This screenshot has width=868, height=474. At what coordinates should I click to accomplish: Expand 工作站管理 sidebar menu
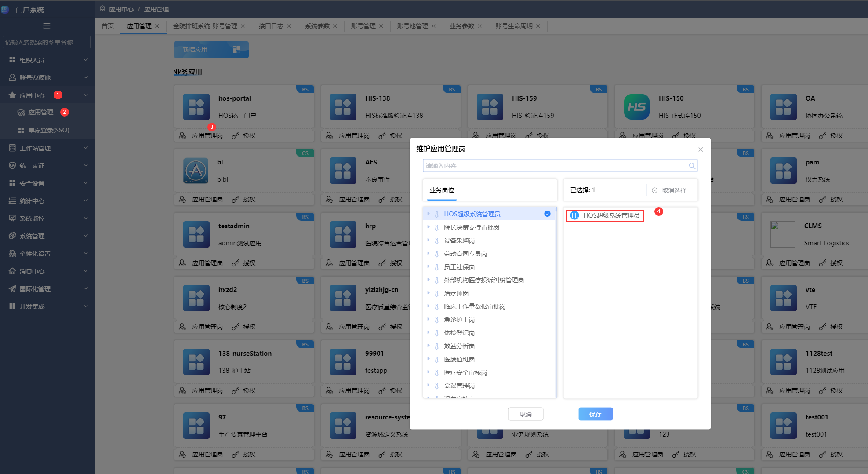coord(47,148)
